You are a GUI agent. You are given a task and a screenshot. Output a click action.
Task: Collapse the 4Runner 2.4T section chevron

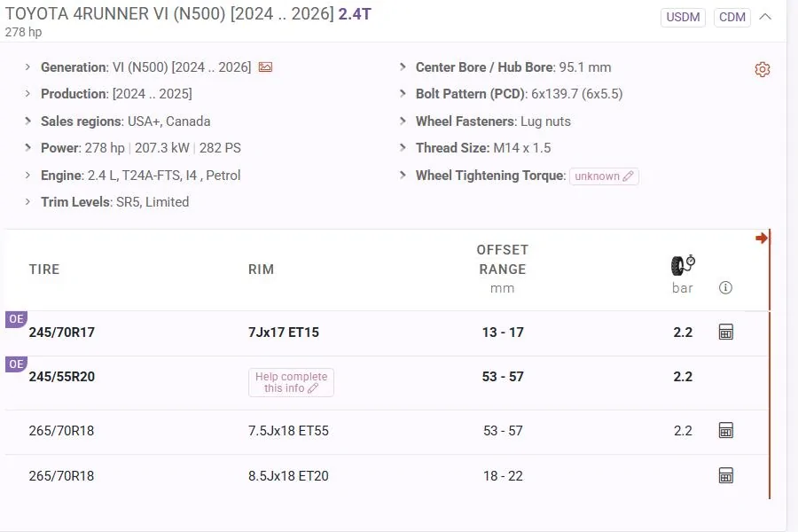pos(766,17)
